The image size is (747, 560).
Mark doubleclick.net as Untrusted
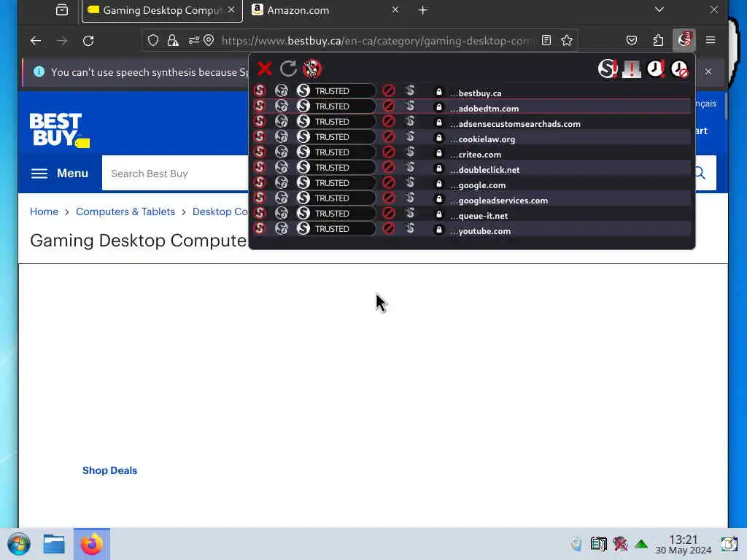tap(389, 167)
